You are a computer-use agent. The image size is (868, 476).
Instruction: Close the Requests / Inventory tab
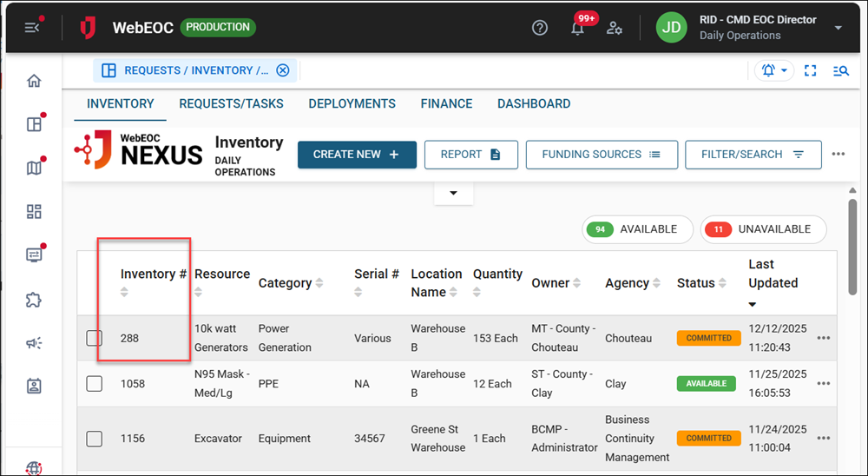point(282,71)
